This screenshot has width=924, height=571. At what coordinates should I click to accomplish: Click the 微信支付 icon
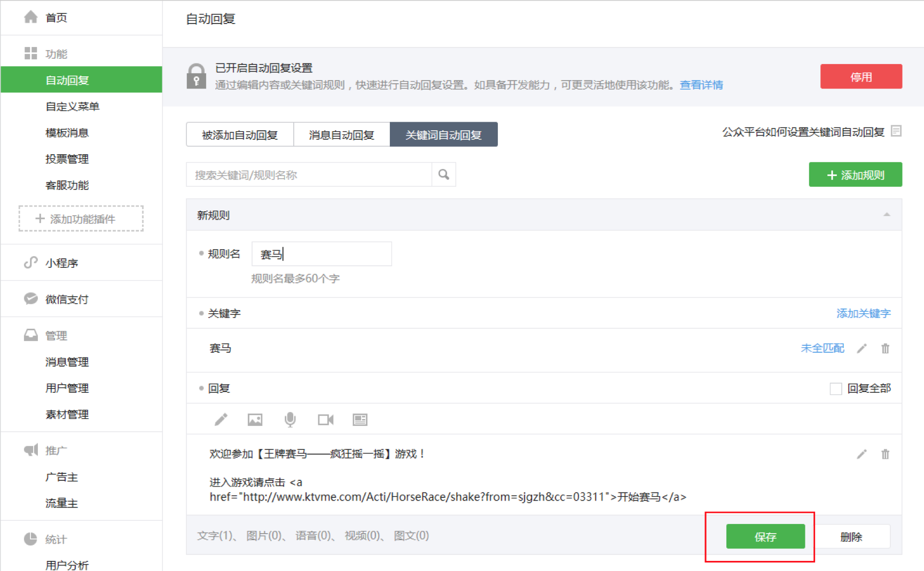31,299
